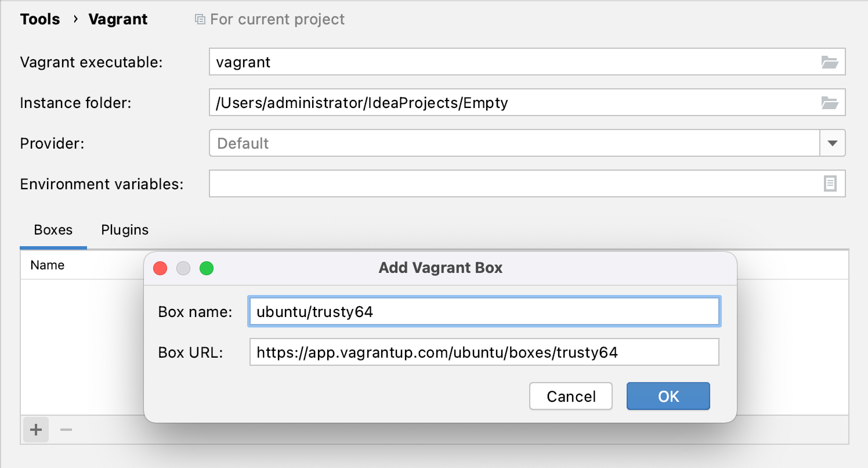Click the Name column header
Viewport: 868px width, 468px height.
tap(47, 265)
